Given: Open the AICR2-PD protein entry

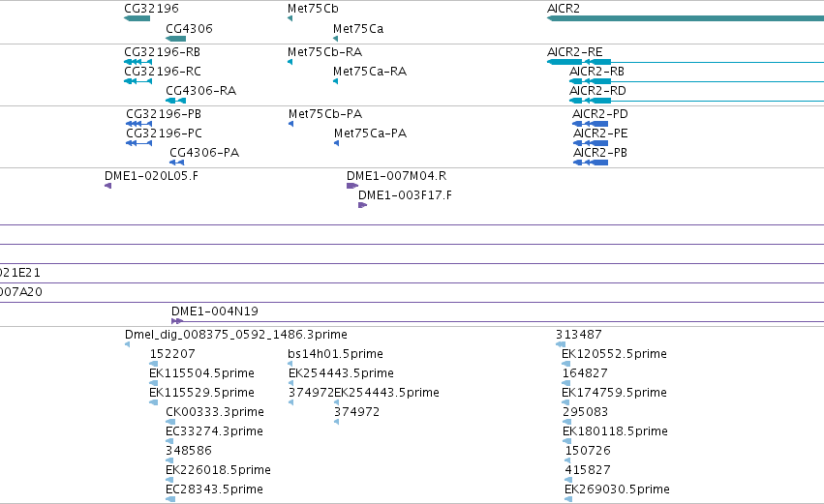Looking at the screenshot, I should point(600,114).
